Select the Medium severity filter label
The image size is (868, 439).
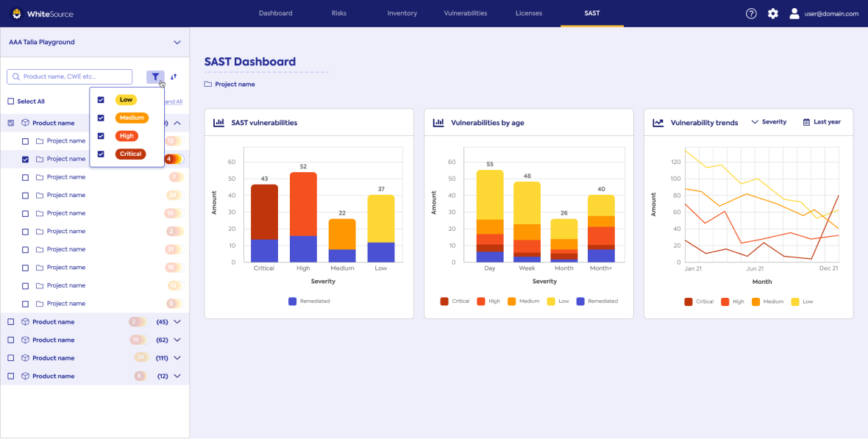coord(132,118)
